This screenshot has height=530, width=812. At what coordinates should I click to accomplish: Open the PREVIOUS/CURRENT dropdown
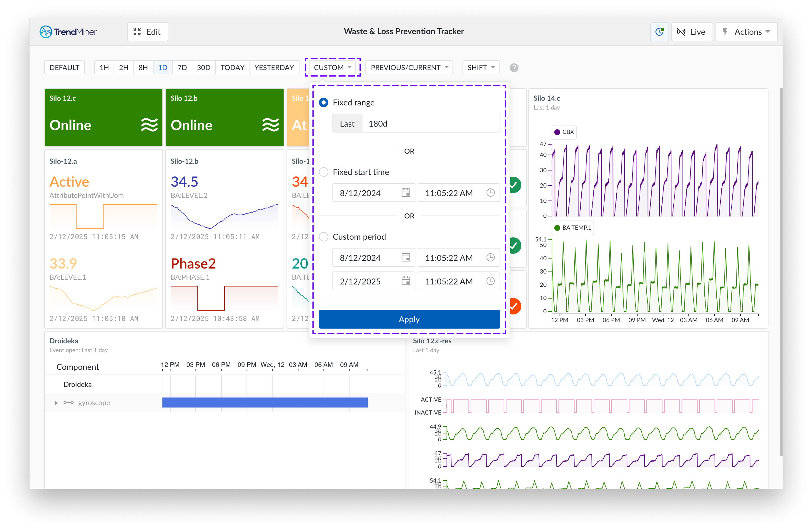click(409, 67)
